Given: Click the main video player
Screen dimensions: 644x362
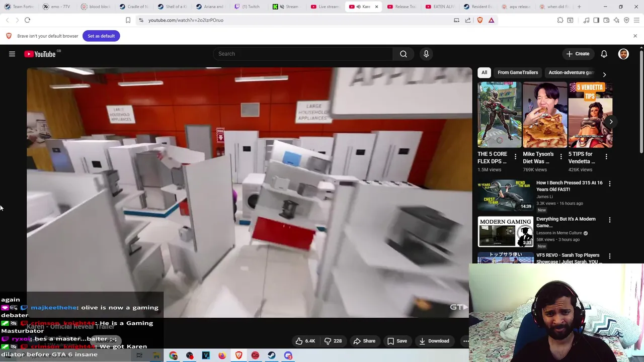Looking at the screenshot, I should 250,193.
